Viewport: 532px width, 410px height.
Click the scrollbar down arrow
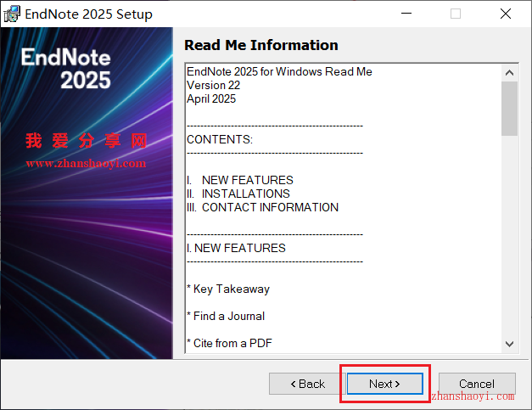(x=509, y=344)
